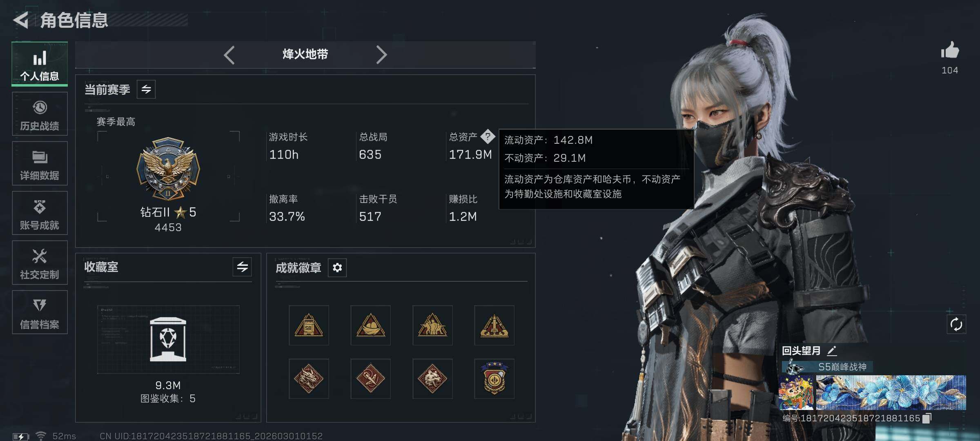
Task: Toggle the 当前赛季 season switch button
Action: (x=146, y=89)
